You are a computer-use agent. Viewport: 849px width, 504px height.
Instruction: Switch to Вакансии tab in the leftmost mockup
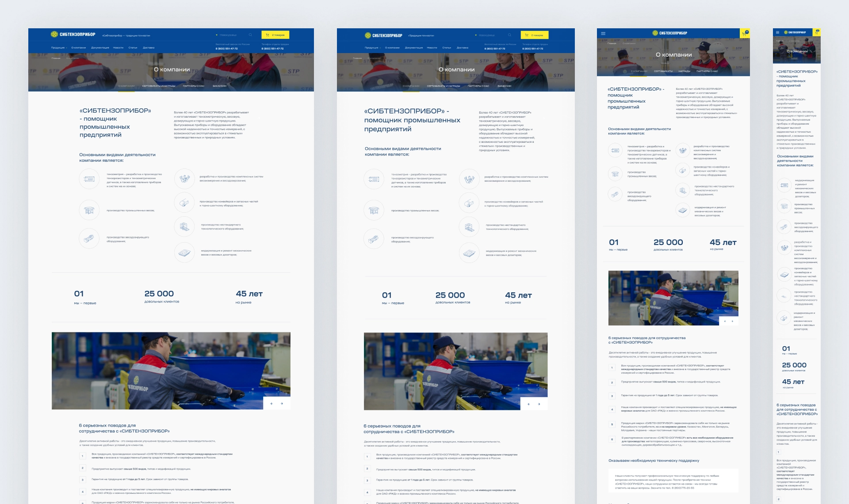click(219, 86)
